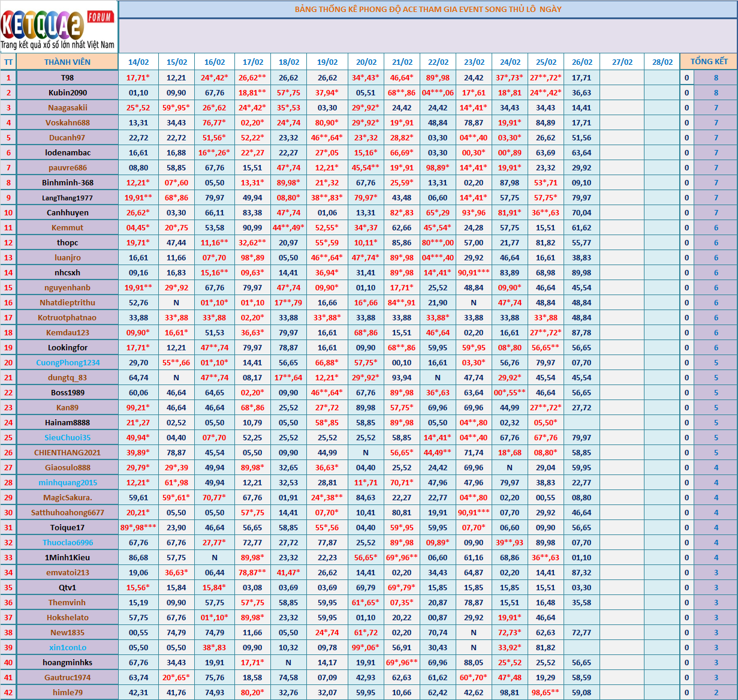Select Toique17's 14/02 cell '89*,98***'
The height and width of the screenshot is (700, 738).
[x=138, y=527]
